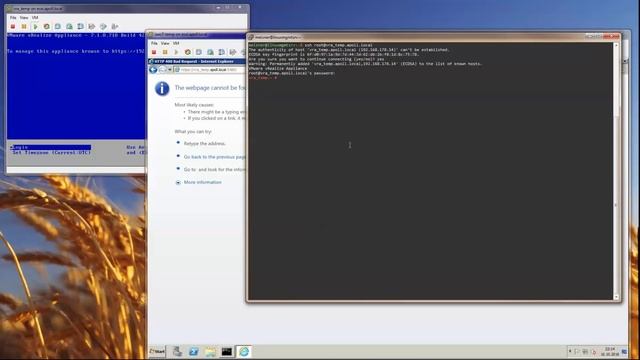Click CD/DVD connect icon in back-left VM console
The height and width of the screenshot is (360, 640).
(103, 27)
